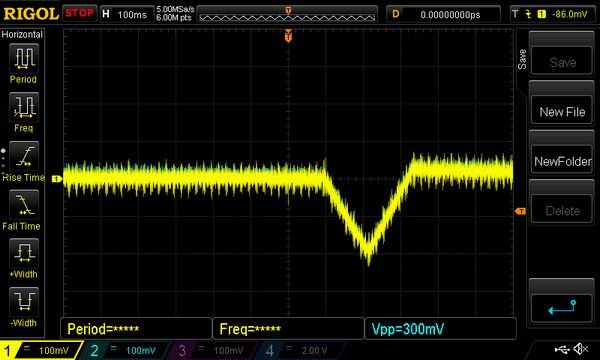Click the New File button
The height and width of the screenshot is (360, 600).
[562, 112]
